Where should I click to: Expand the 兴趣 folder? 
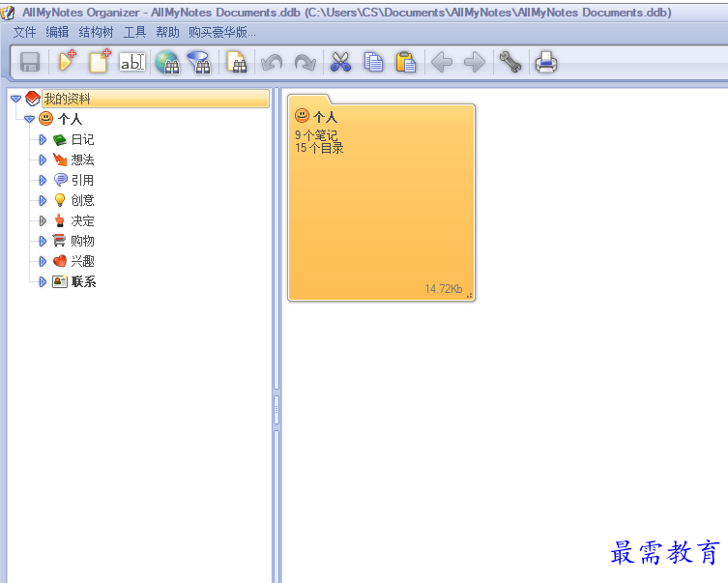pos(43,261)
